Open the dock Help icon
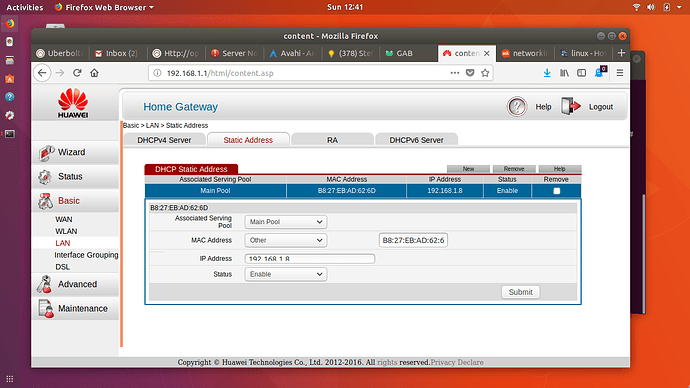 (10, 97)
